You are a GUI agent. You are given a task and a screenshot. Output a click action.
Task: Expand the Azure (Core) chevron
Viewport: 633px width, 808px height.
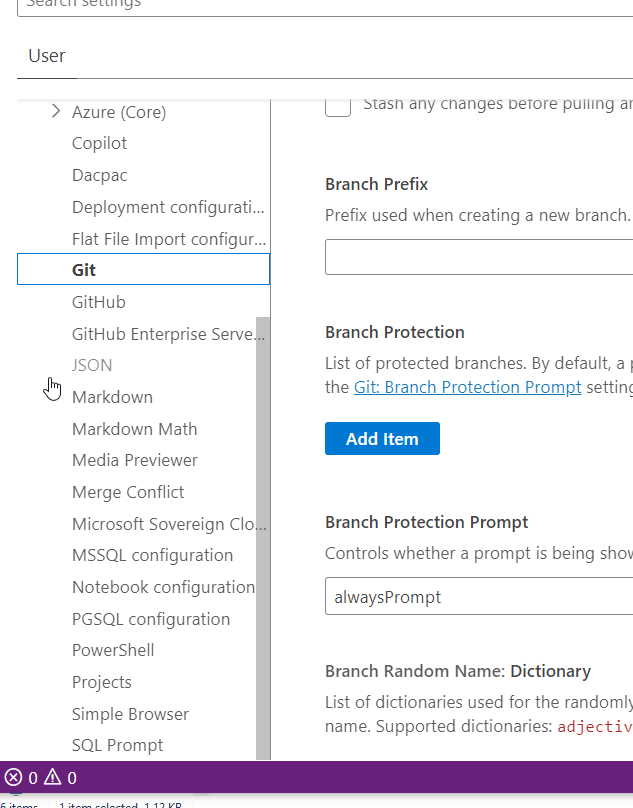(x=55, y=112)
